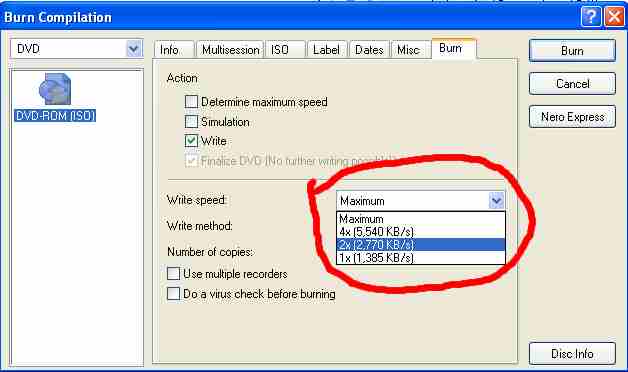Click the Disc Info button
This screenshot has height=372, width=628.
click(x=572, y=354)
